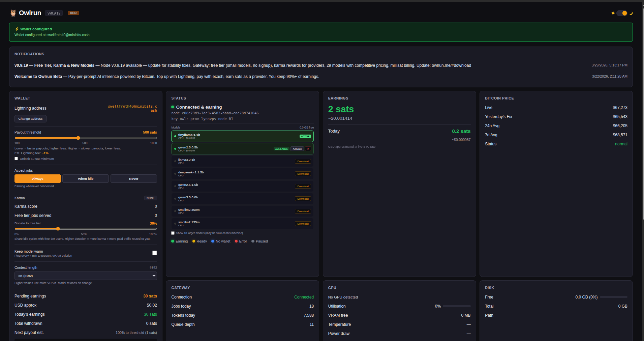This screenshot has height=341, width=644.
Task: Click the Download button for llama3.2:1b
Action: click(303, 161)
